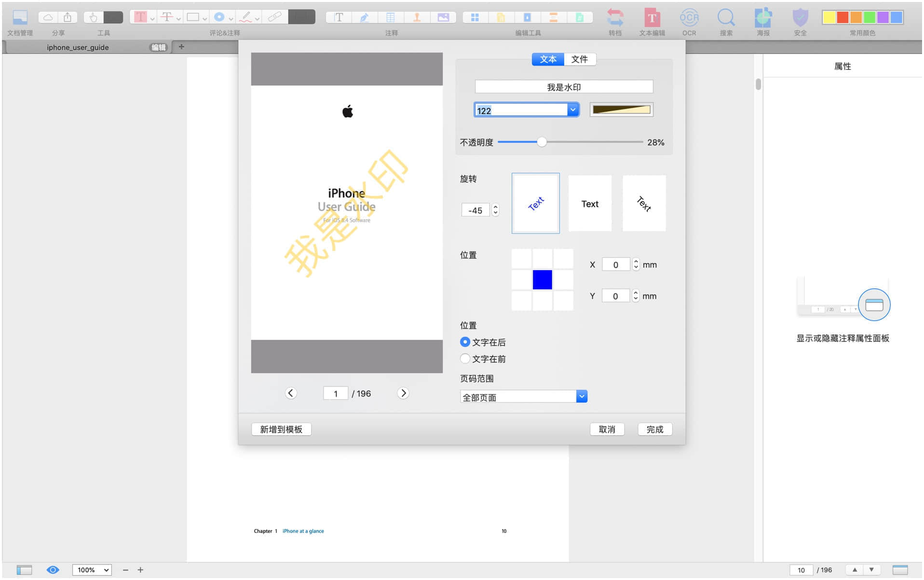This screenshot has height=580, width=924.
Task: Choose the horizontal Text rotation preset
Action: point(590,203)
